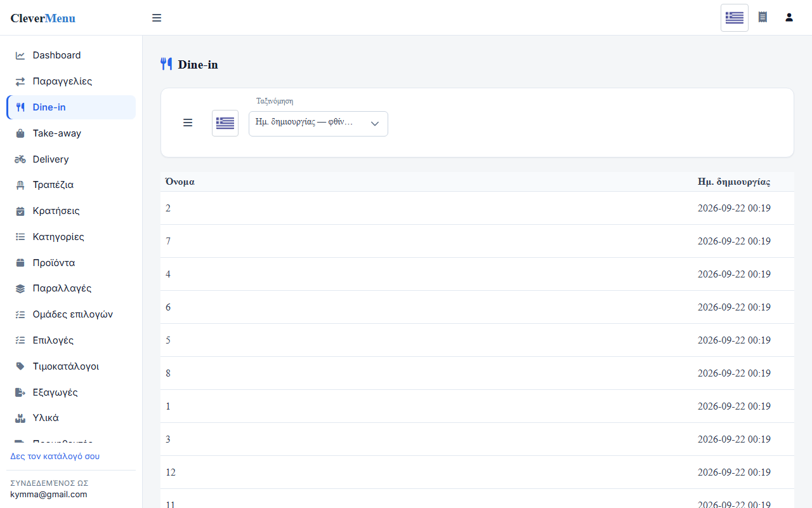The width and height of the screenshot is (812, 508).
Task: Open the user profile icon
Action: 789,17
